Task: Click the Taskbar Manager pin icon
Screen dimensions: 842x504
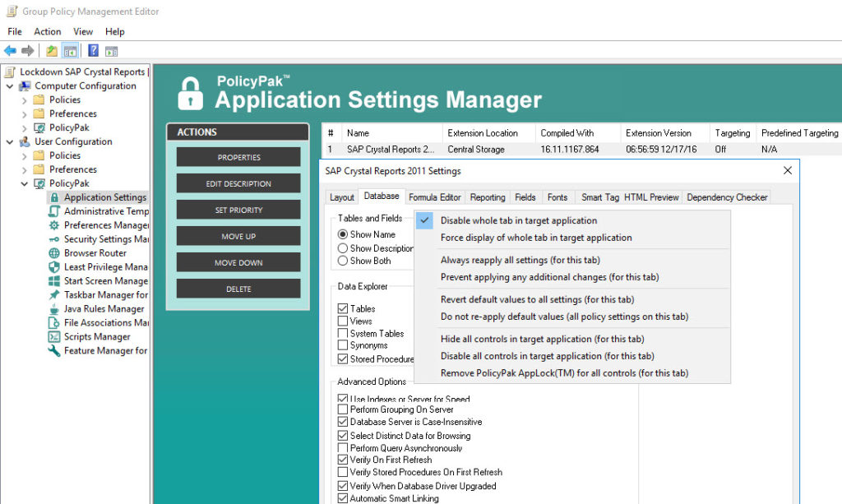Action: tap(54, 295)
